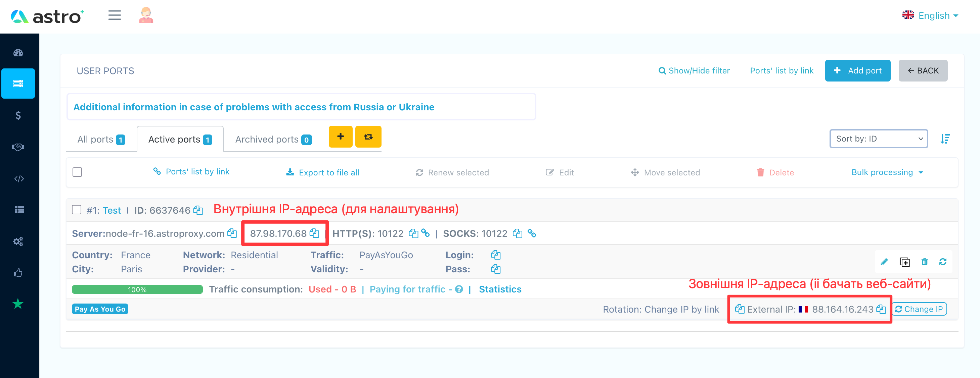Click the Pay As You Go badge
The width and height of the screenshot is (980, 378).
(100, 309)
